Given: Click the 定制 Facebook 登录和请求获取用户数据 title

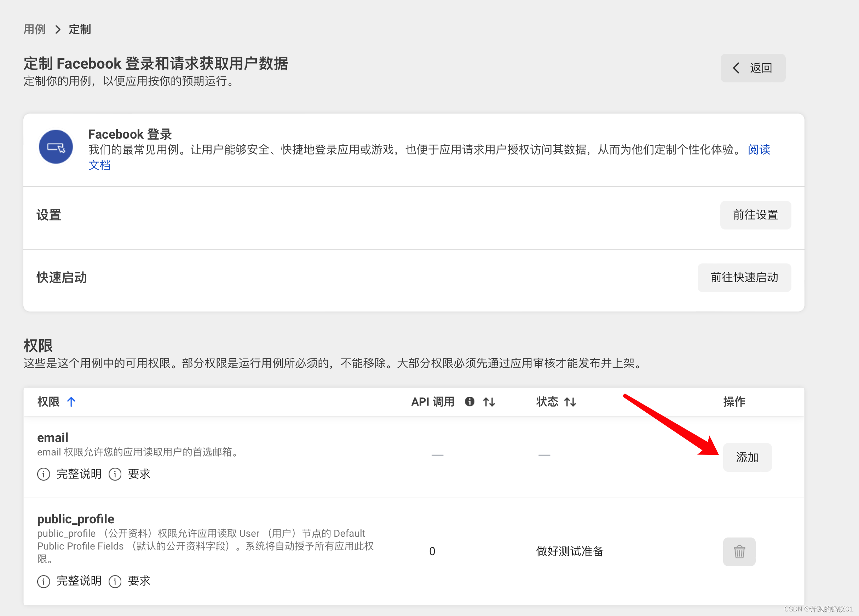Looking at the screenshot, I should (x=156, y=63).
